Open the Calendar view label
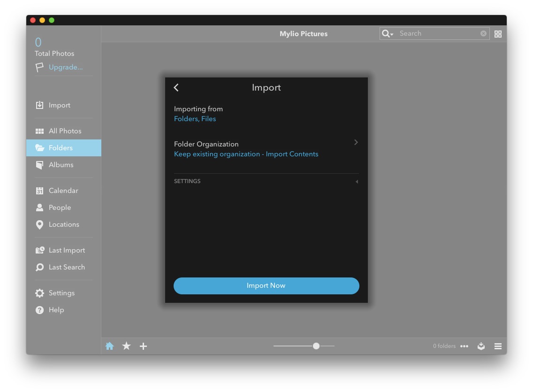Viewport: 533px width, 392px height. pos(63,191)
